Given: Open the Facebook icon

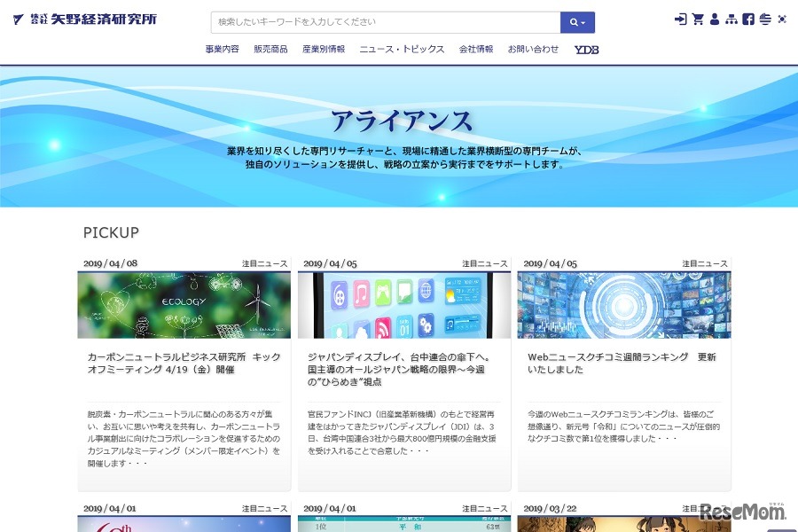Looking at the screenshot, I should coord(749,19).
